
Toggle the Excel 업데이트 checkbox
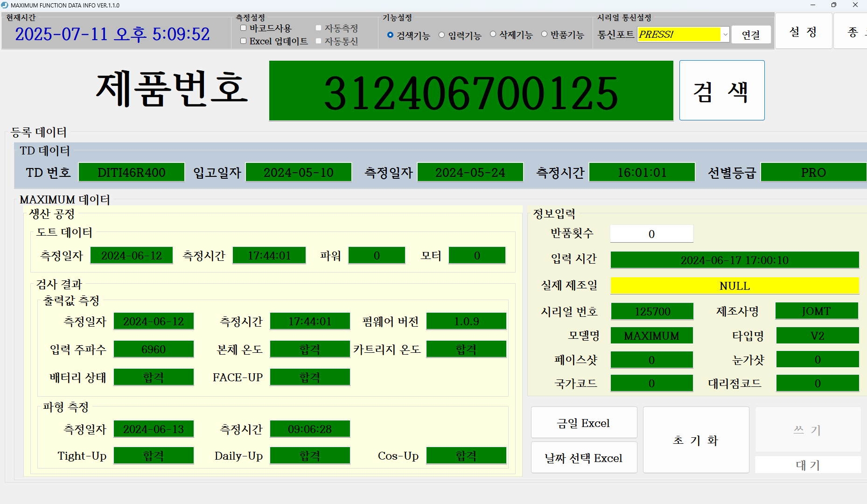[x=243, y=41]
